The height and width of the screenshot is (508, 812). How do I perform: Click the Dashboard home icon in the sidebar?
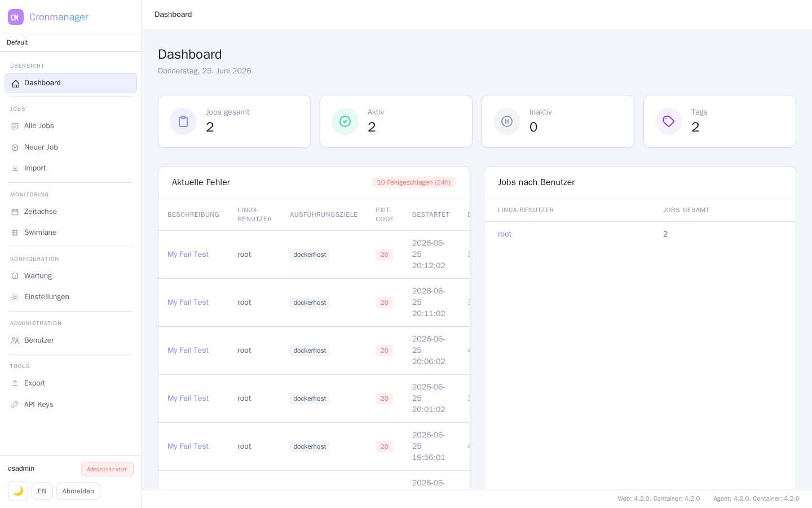(15, 84)
